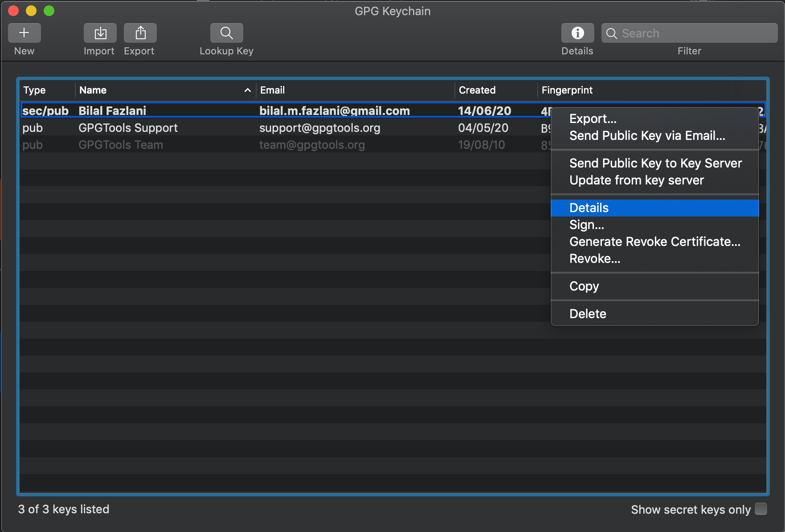
Task: Focus the Search filter field
Action: pyautogui.click(x=689, y=33)
